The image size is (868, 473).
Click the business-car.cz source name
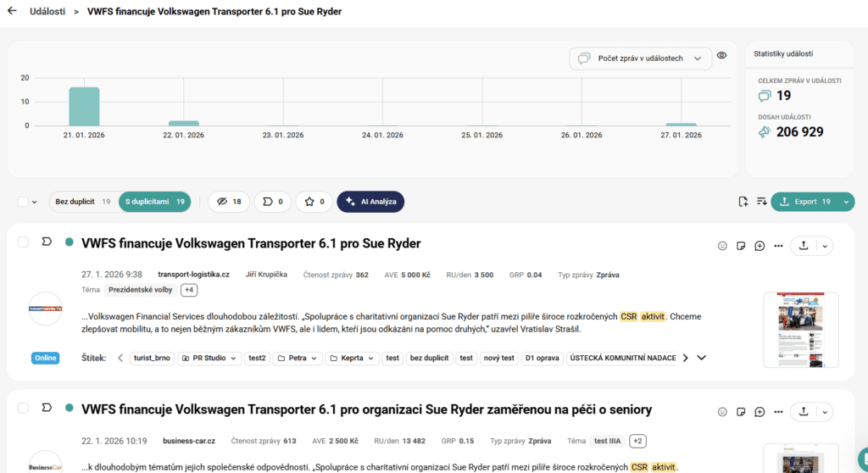(x=189, y=441)
